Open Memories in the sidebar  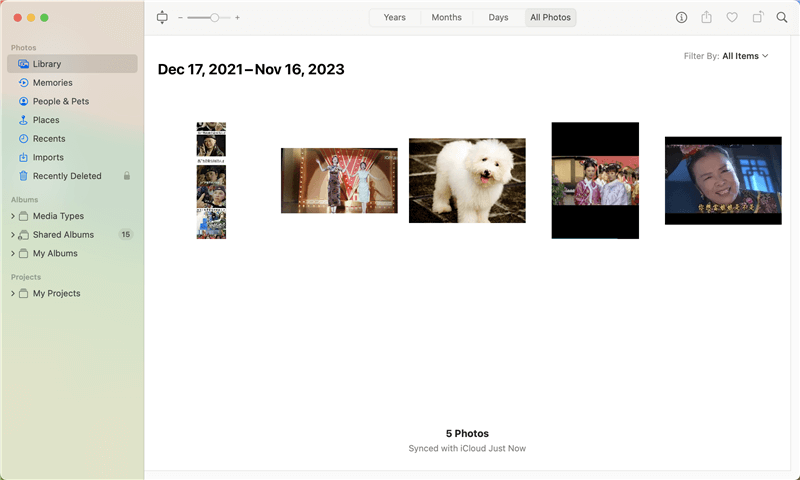[x=52, y=83]
